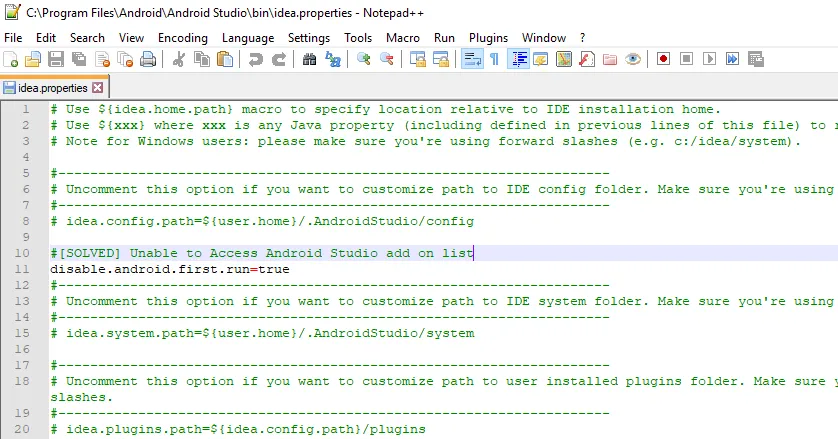Open the User Defined Language dialog icon
The width and height of the screenshot is (838, 439).
pyautogui.click(x=541, y=59)
